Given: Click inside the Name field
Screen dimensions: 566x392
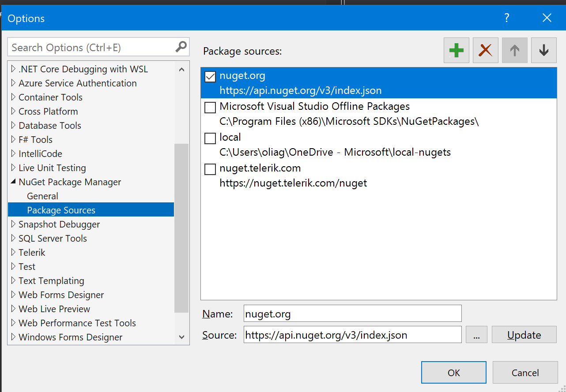Looking at the screenshot, I should click(352, 314).
